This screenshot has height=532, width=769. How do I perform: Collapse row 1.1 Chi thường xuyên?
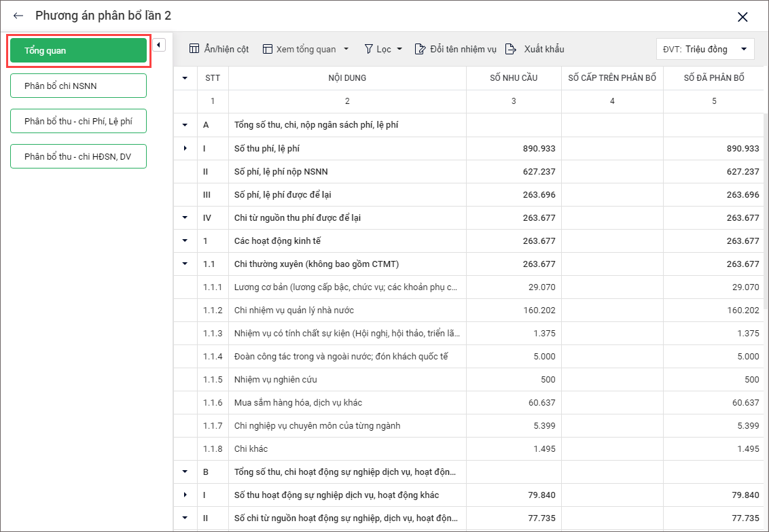click(185, 264)
